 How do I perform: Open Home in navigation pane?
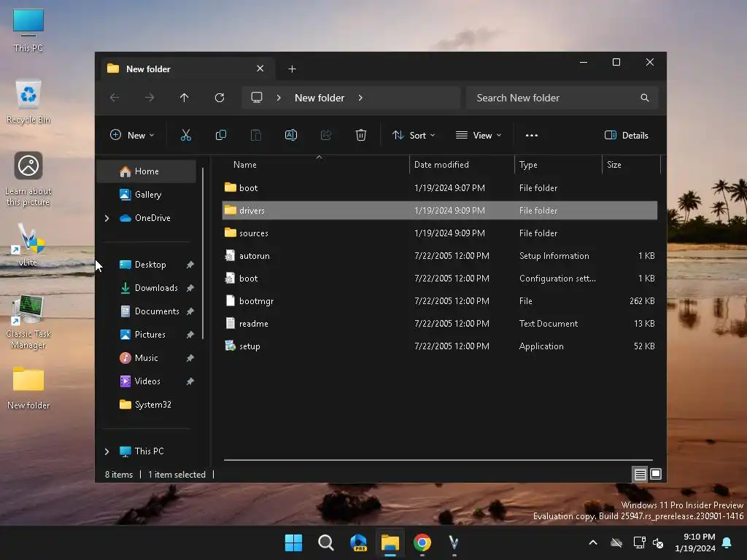click(147, 171)
